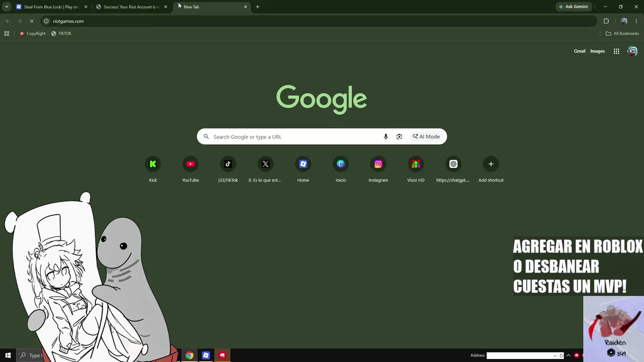Click Roblox icon on Windows taskbar
Image resolution: width=644 pixels, height=362 pixels.
tap(206, 355)
